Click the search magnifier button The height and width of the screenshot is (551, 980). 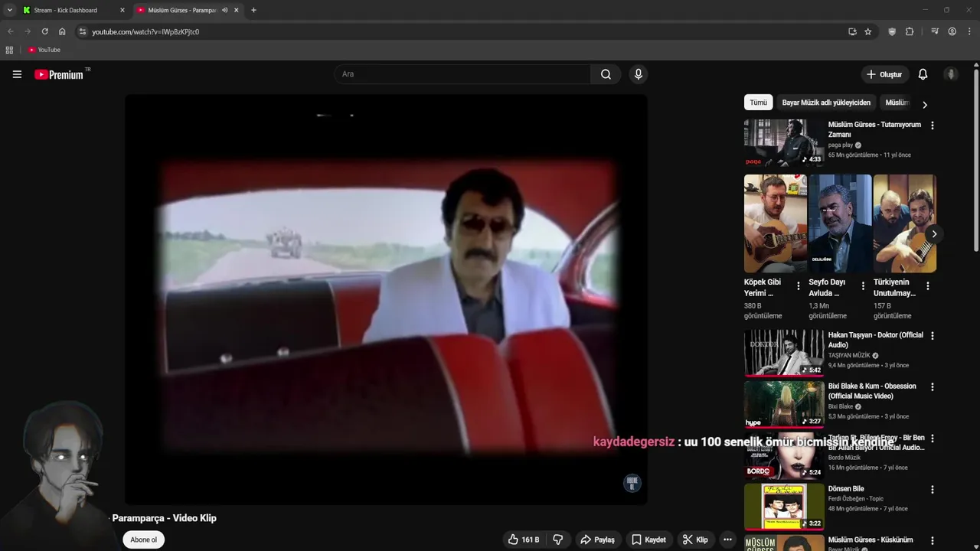[x=606, y=74]
